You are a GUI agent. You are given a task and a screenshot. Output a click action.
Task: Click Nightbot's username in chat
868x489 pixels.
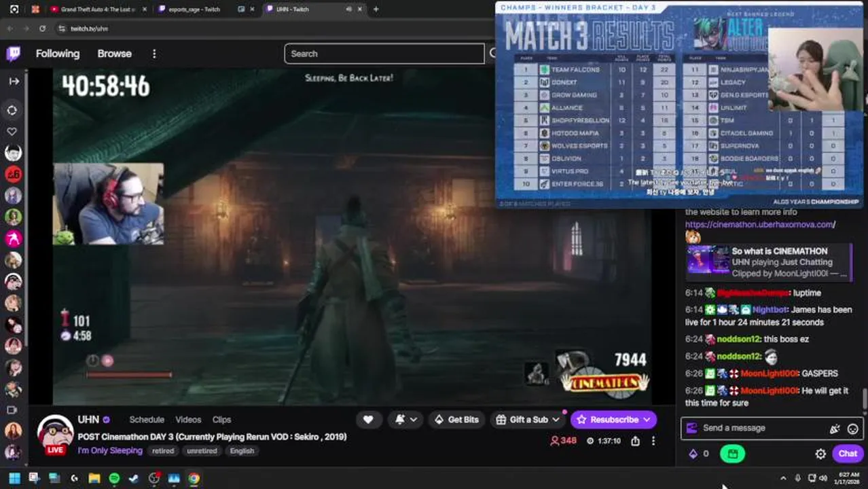coord(770,310)
